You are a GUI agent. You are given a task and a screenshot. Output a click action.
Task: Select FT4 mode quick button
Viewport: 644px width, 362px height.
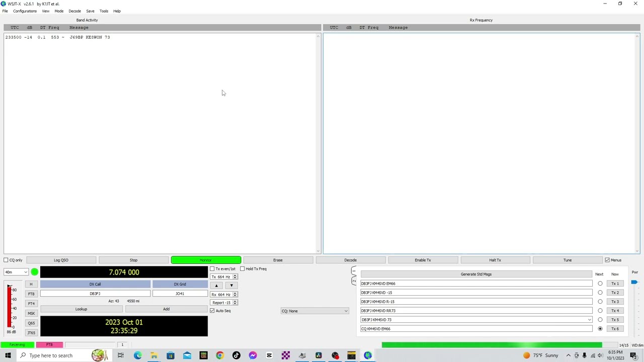tap(31, 303)
